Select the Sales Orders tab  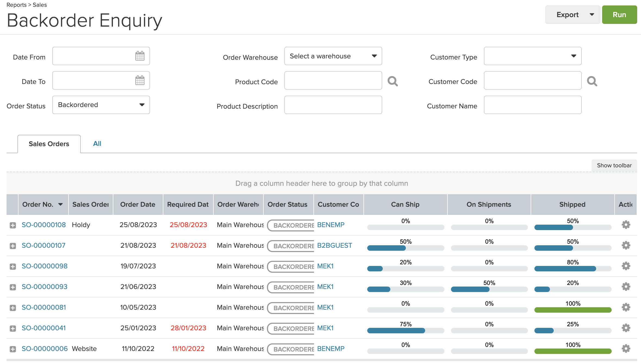[48, 143]
